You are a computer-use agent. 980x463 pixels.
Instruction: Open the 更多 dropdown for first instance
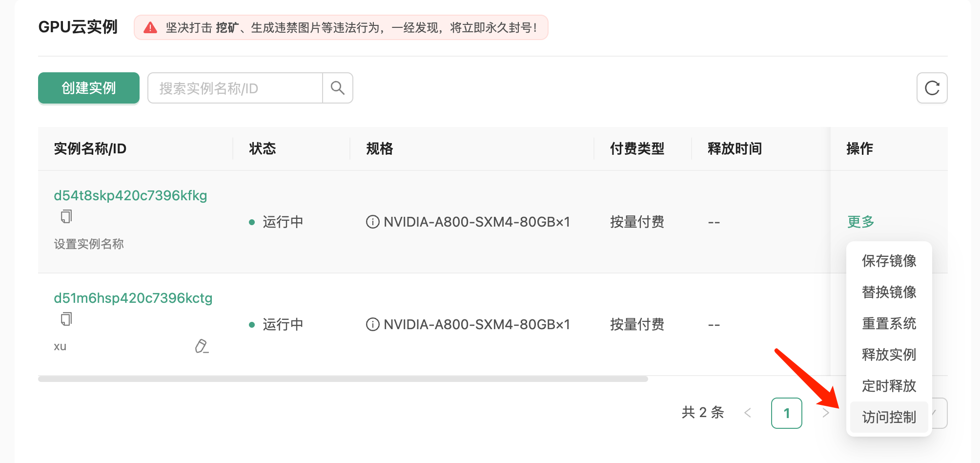point(860,222)
